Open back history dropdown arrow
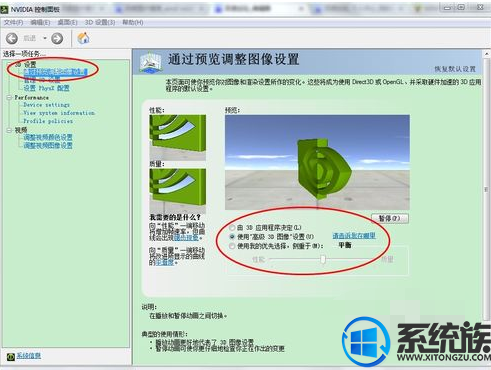Viewport: 491px width, 370px height. [x=45, y=38]
